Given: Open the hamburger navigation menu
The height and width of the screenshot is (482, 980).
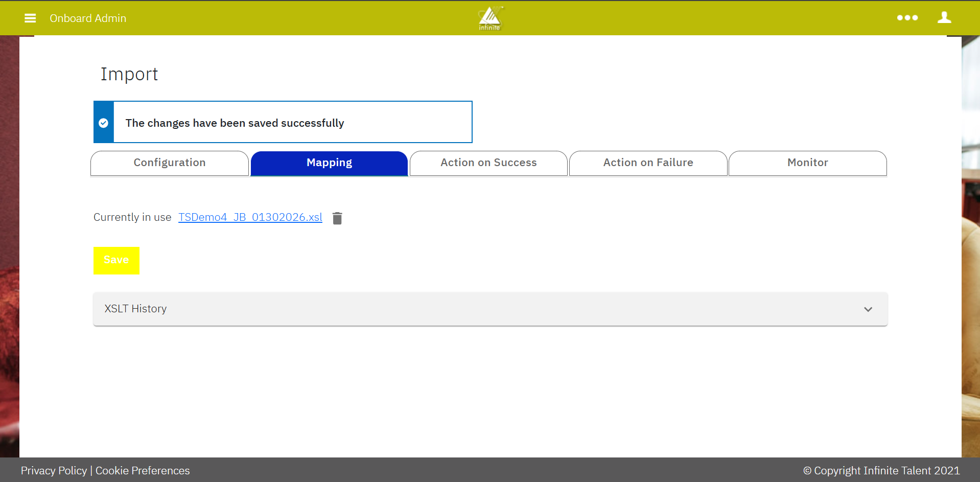Looking at the screenshot, I should coord(30,18).
